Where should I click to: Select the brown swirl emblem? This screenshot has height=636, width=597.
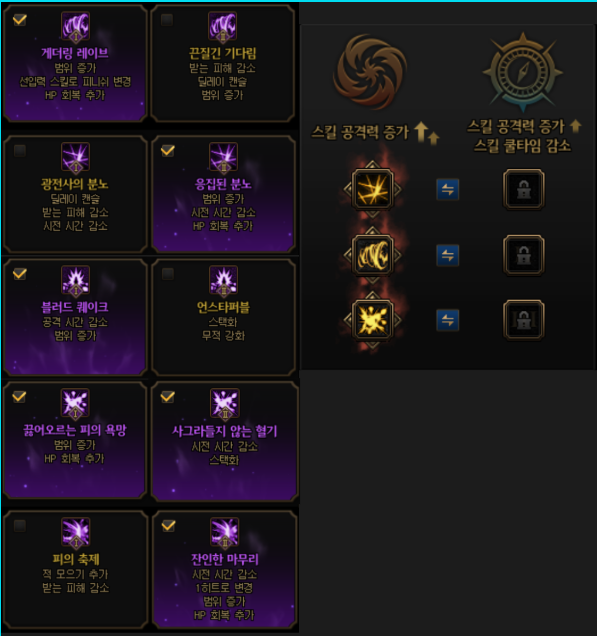pyautogui.click(x=370, y=72)
